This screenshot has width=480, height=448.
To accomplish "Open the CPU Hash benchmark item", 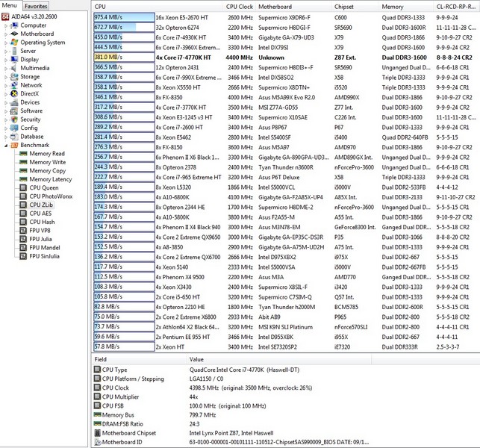I will pyautogui.click(x=37, y=222).
